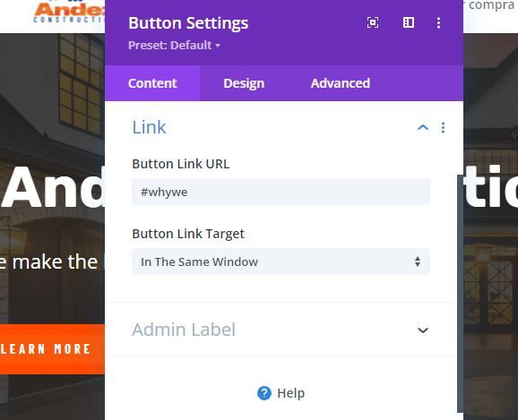Open the Button Settings three-dot menu
The height and width of the screenshot is (420, 518).
[438, 22]
